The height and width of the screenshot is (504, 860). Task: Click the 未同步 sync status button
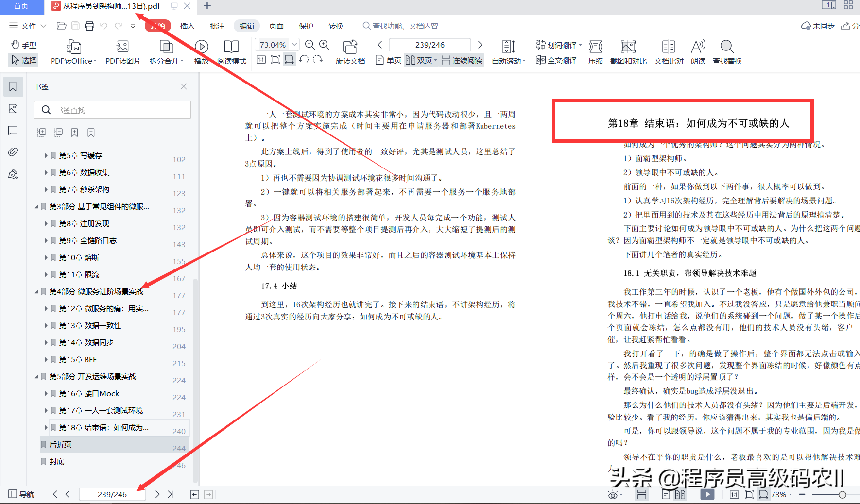point(818,26)
